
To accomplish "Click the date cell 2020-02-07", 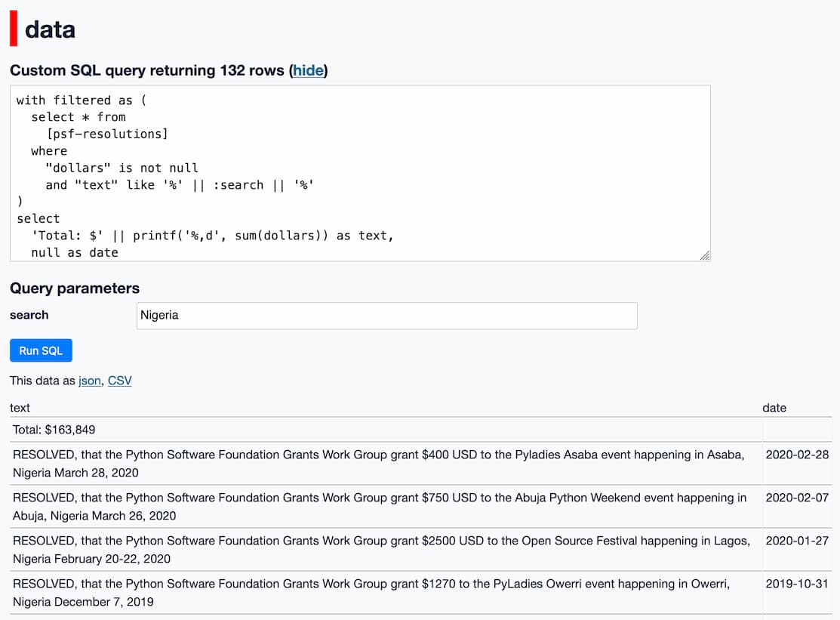I will tap(797, 498).
